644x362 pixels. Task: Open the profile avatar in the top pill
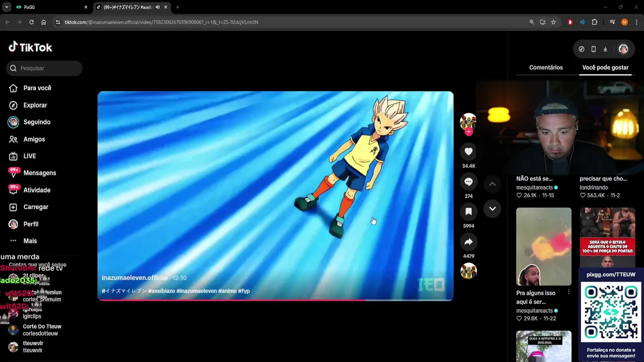[623, 49]
